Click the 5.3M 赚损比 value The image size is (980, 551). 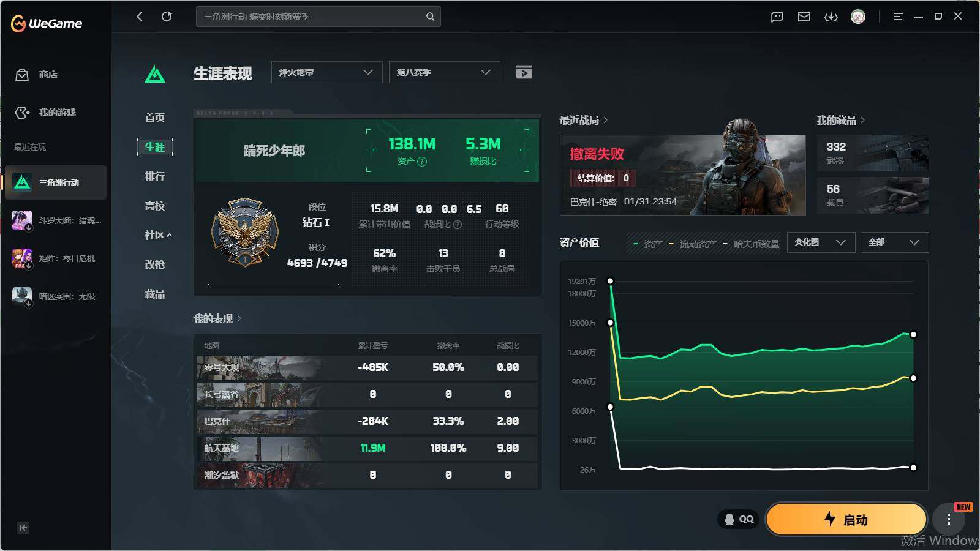click(x=483, y=144)
